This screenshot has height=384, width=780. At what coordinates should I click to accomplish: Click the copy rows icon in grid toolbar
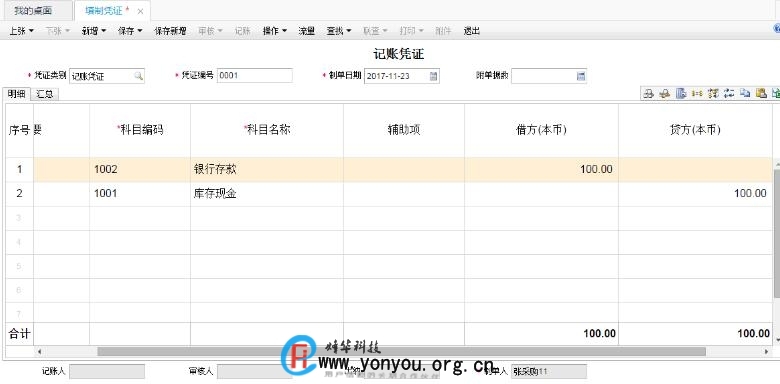point(745,93)
